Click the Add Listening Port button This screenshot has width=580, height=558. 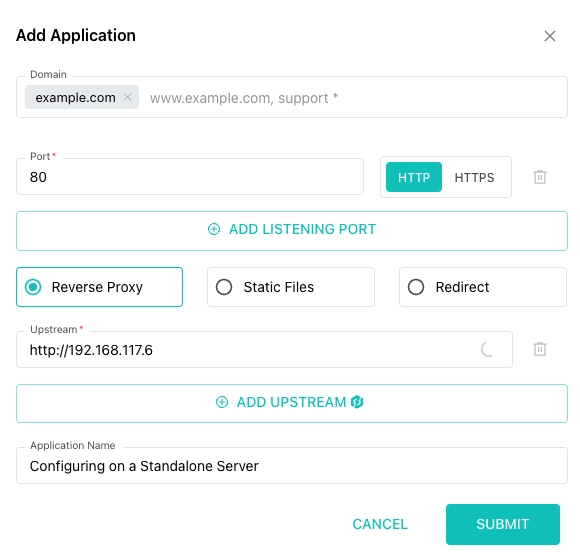pos(292,231)
